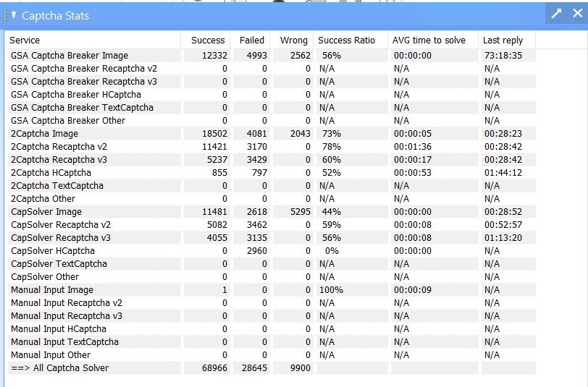Screen dimensions: 588x387
Task: Select the GSA Captcha Breaker Image row
Action: click(x=272, y=56)
